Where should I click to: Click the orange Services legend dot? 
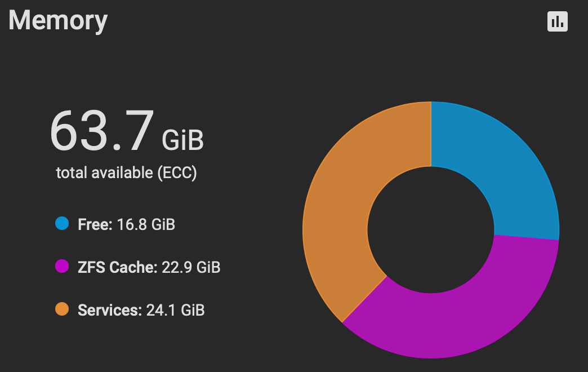click(62, 309)
